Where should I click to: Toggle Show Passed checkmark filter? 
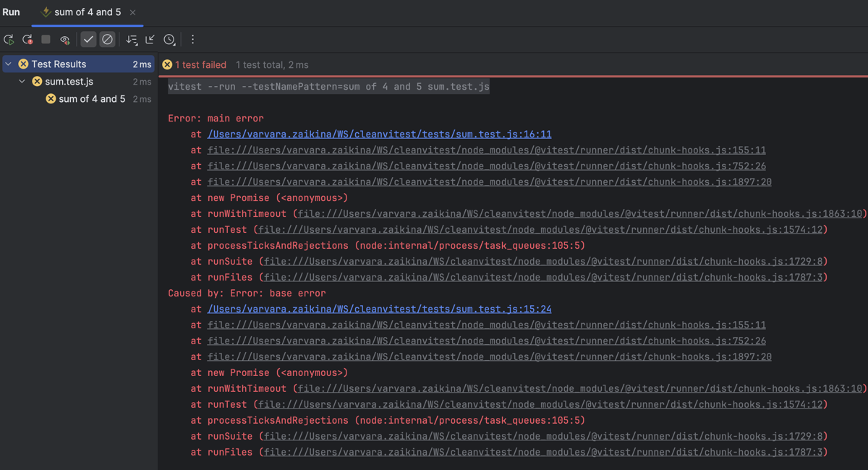(x=88, y=39)
